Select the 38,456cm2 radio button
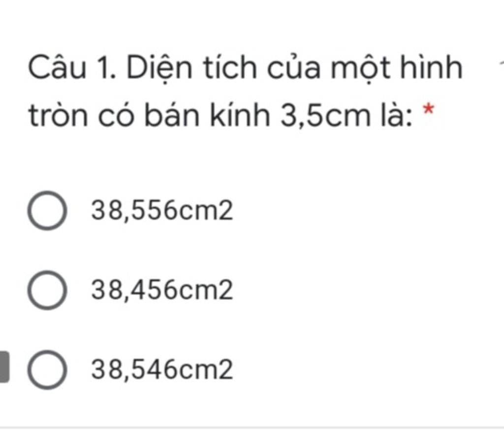 [x=47, y=290]
